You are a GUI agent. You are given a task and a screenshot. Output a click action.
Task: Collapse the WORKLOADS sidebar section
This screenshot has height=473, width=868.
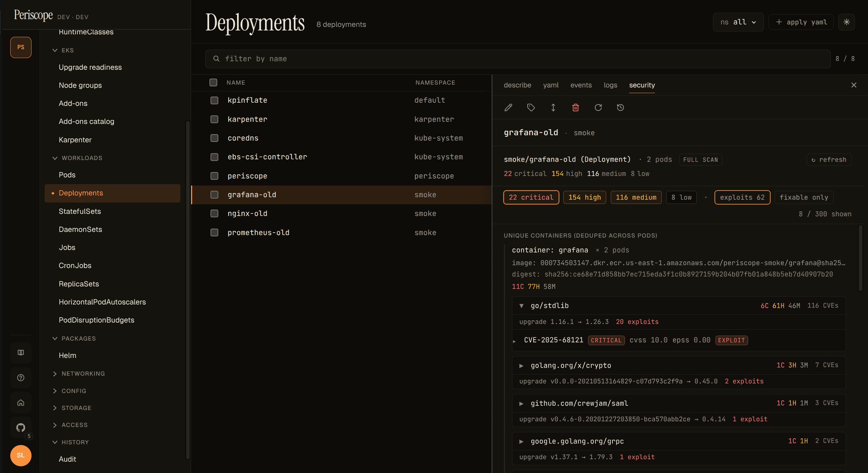pyautogui.click(x=77, y=158)
